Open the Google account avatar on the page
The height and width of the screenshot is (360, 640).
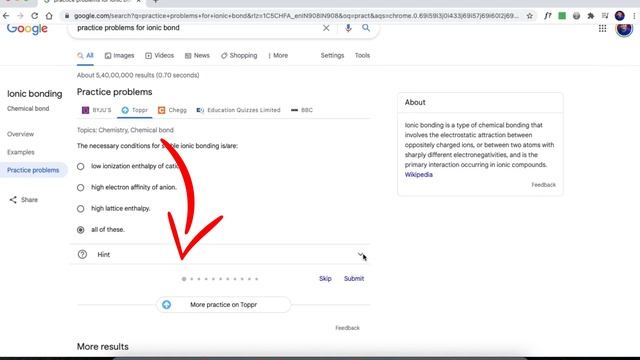tap(624, 29)
